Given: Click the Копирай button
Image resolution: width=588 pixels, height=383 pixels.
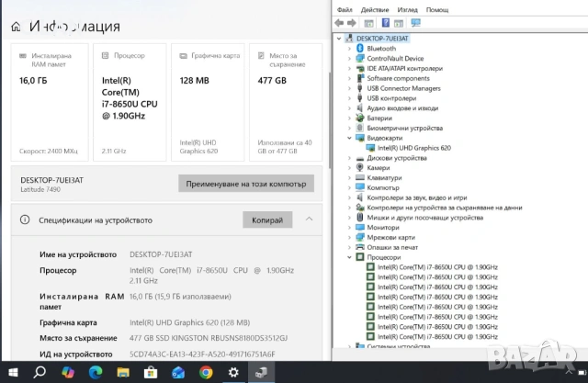Looking at the screenshot, I should [x=267, y=220].
